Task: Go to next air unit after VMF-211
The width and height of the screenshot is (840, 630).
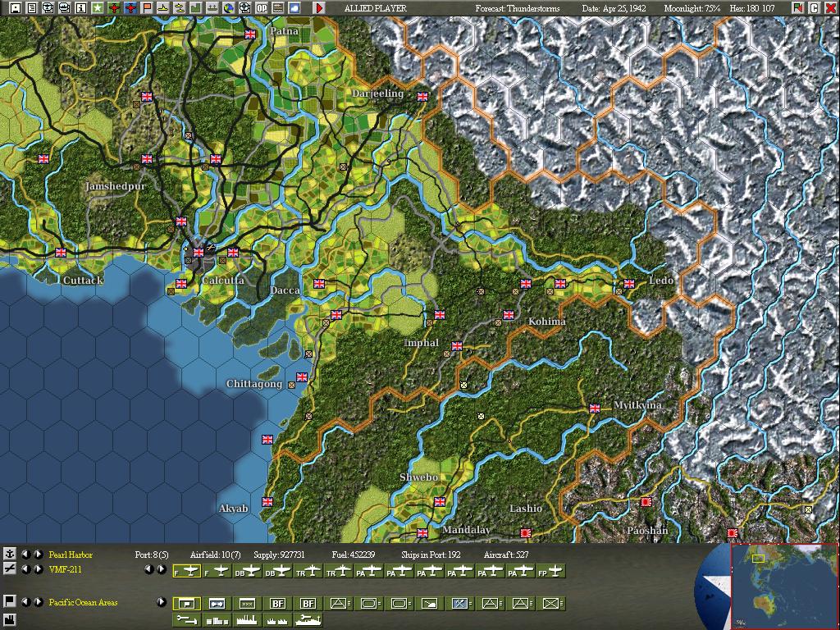Action: point(38,569)
